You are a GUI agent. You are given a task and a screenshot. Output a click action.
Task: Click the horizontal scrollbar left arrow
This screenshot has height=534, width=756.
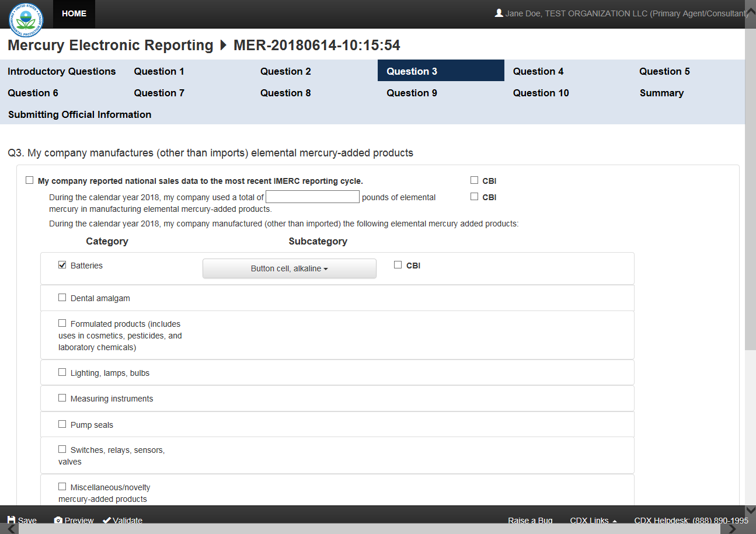click(11, 529)
